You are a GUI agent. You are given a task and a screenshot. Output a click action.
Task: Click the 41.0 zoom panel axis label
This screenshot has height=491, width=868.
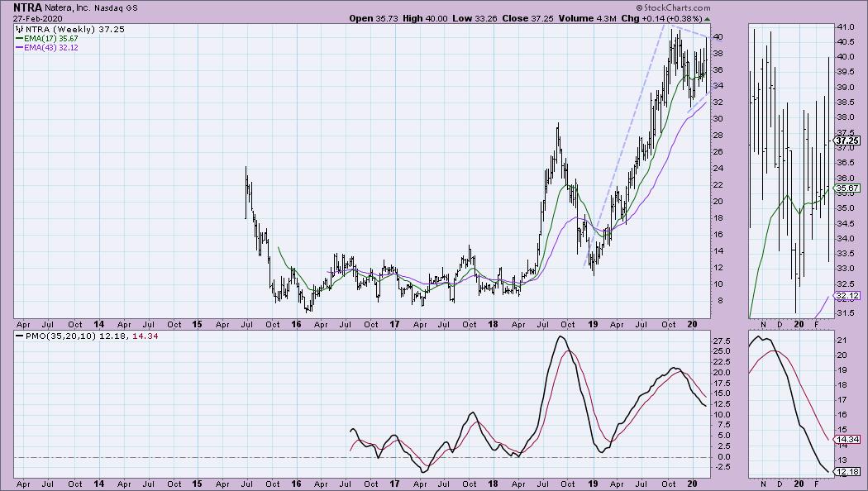846,27
